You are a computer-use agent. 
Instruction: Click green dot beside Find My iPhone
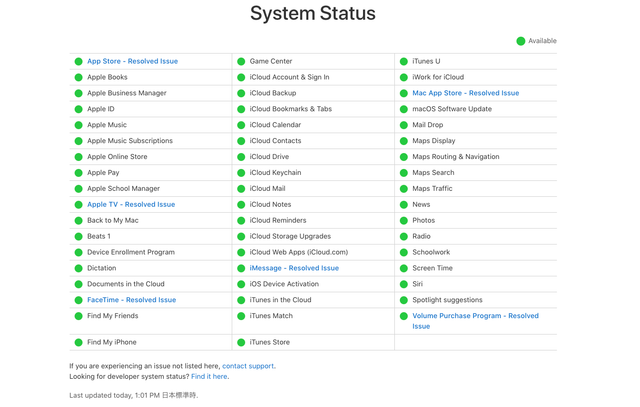(x=78, y=343)
